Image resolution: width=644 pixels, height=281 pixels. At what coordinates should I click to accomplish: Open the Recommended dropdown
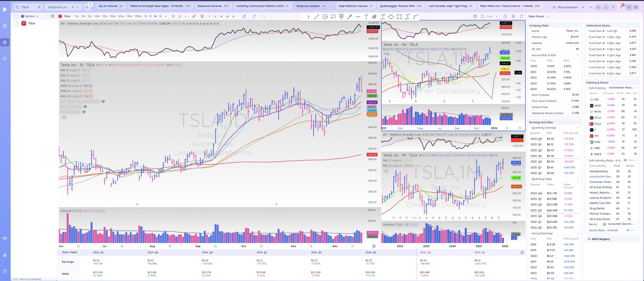(x=568, y=7)
